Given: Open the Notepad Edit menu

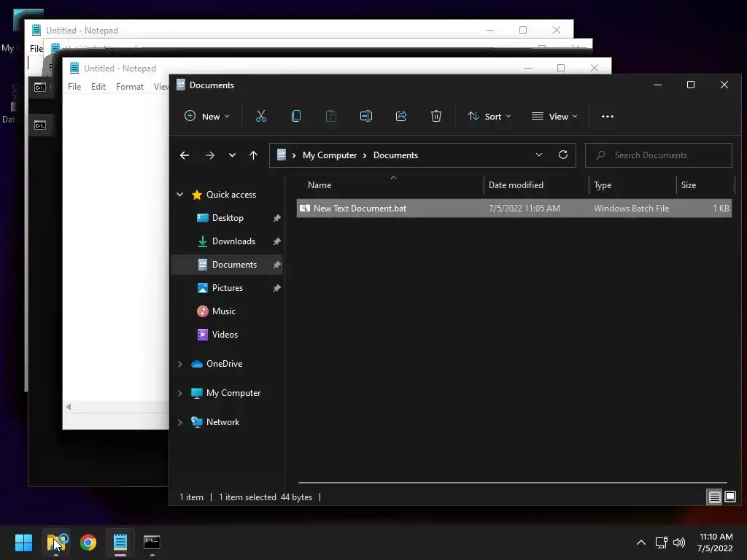Looking at the screenshot, I should [x=98, y=87].
